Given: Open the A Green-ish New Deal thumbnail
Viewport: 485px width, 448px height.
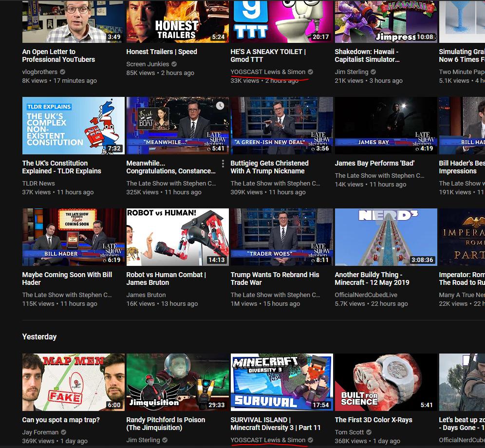Looking at the screenshot, I should (x=282, y=126).
